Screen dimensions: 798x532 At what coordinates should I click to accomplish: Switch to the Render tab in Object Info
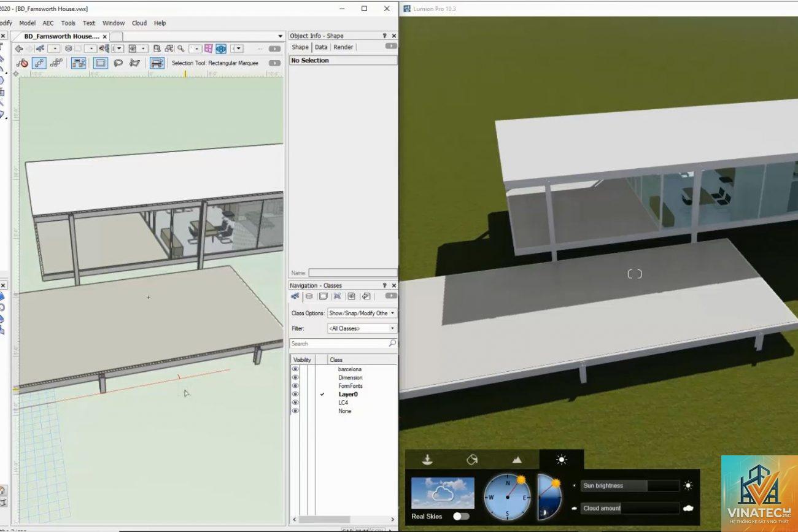click(343, 47)
